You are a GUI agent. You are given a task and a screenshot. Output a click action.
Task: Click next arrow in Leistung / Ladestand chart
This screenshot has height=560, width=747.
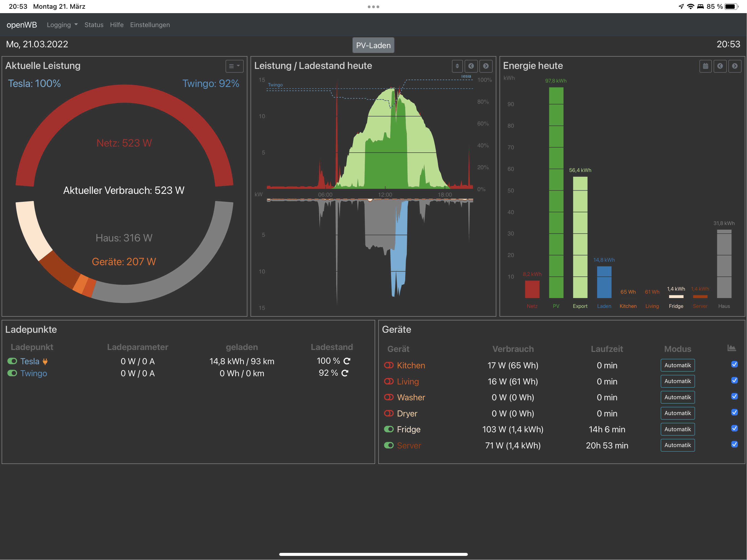click(486, 66)
